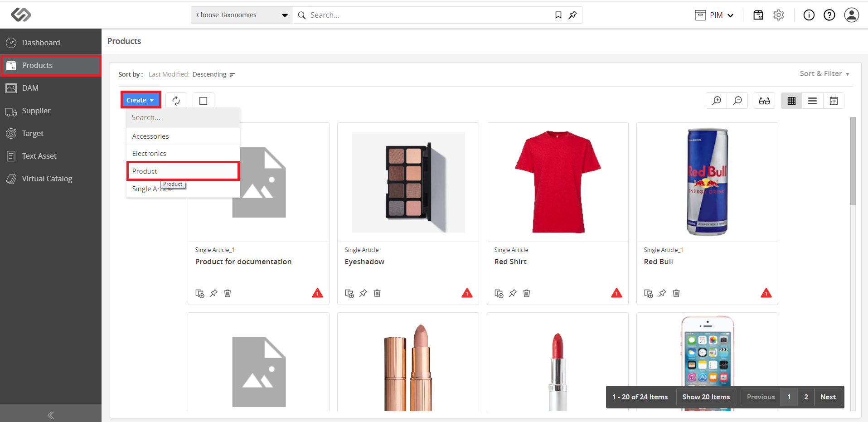Open Text Asset in the sidebar

click(51, 156)
